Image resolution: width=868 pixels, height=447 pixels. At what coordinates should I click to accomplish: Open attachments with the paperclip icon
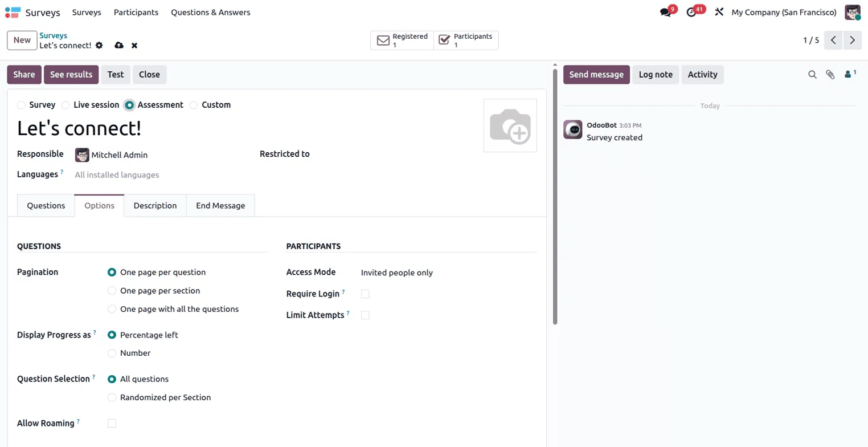tap(830, 75)
